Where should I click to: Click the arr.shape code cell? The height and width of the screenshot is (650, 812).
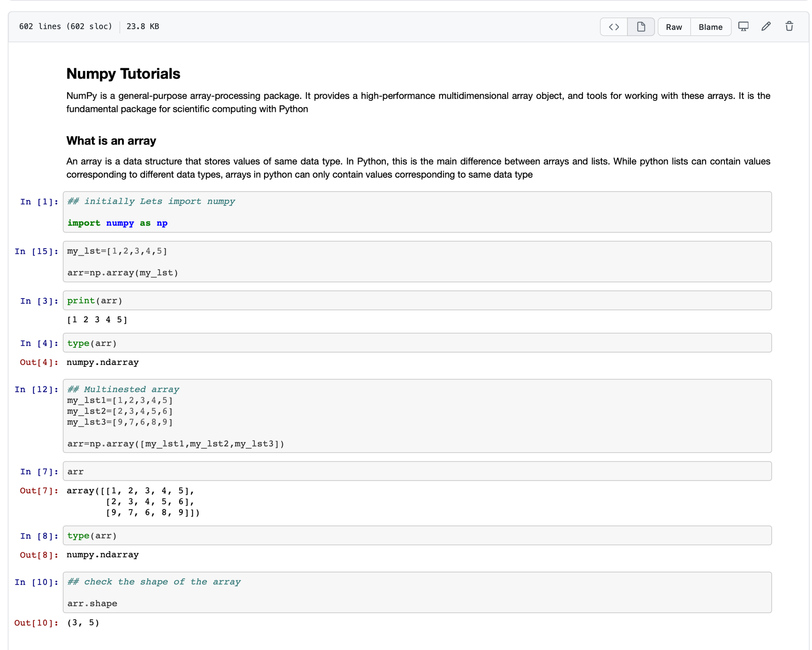[x=416, y=592]
